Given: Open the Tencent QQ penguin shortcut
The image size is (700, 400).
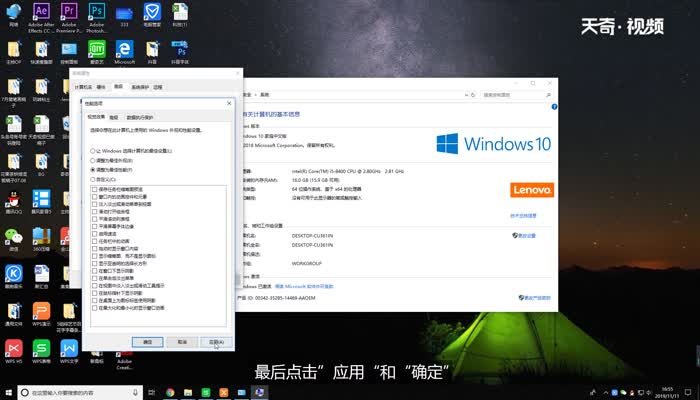Looking at the screenshot, I should tap(14, 201).
